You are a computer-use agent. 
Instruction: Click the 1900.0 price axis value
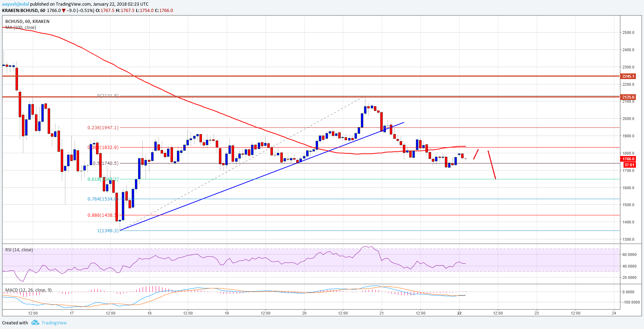pyautogui.click(x=628, y=136)
